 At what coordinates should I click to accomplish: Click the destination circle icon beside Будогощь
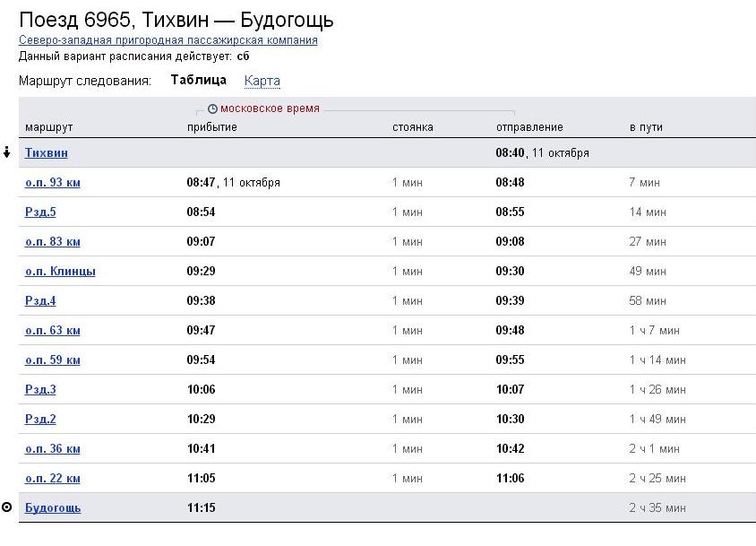pyautogui.click(x=7, y=507)
